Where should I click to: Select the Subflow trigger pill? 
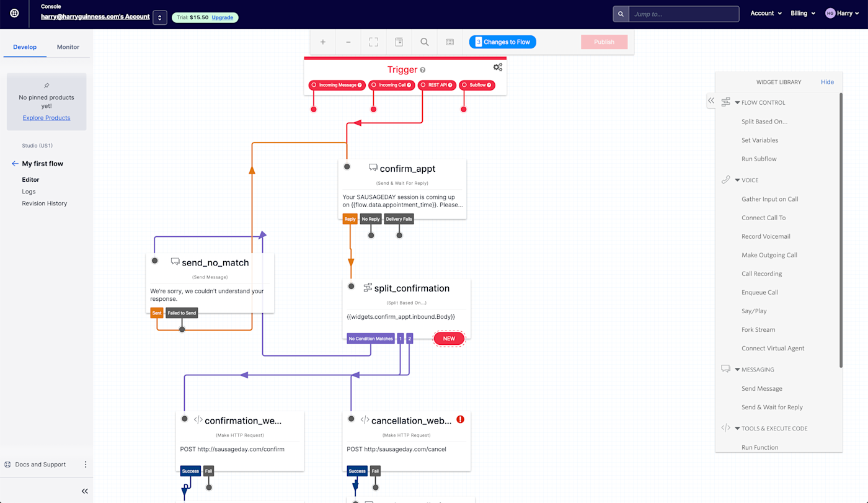click(x=477, y=85)
